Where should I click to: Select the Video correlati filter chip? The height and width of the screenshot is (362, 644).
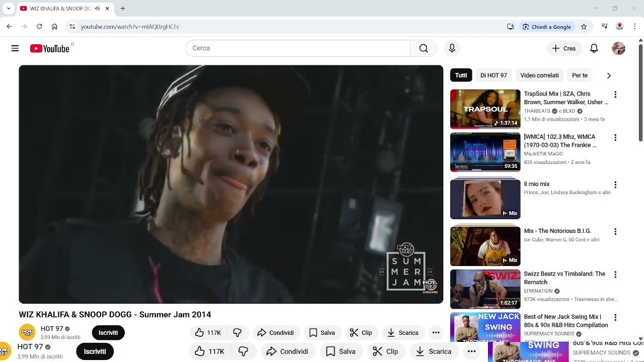(x=539, y=75)
